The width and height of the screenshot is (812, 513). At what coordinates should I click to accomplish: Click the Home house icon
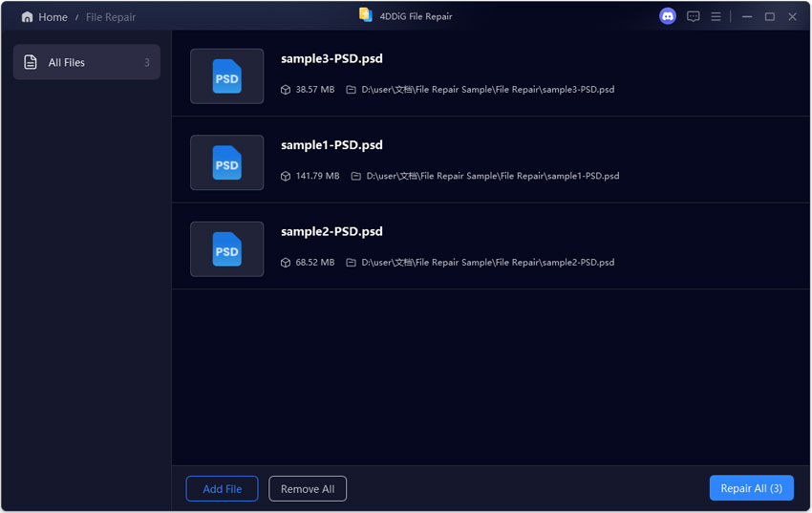(x=27, y=17)
